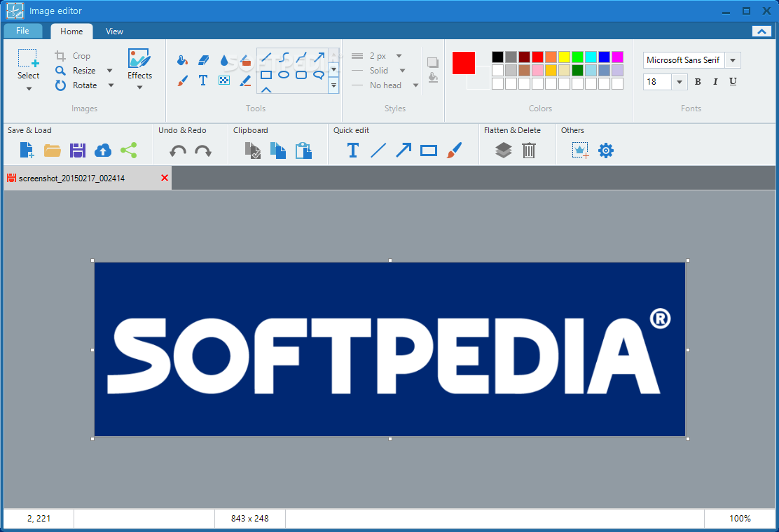Pick the arrow shape in Tools gallery

pos(319,57)
